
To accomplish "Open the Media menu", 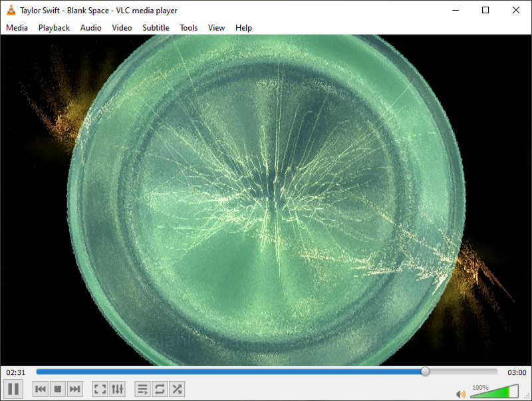I will click(17, 28).
